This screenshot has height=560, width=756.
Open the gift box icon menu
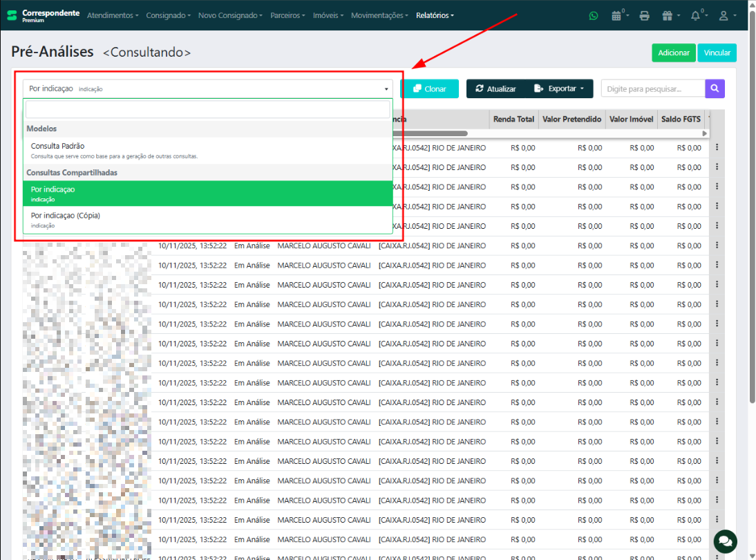[670, 15]
